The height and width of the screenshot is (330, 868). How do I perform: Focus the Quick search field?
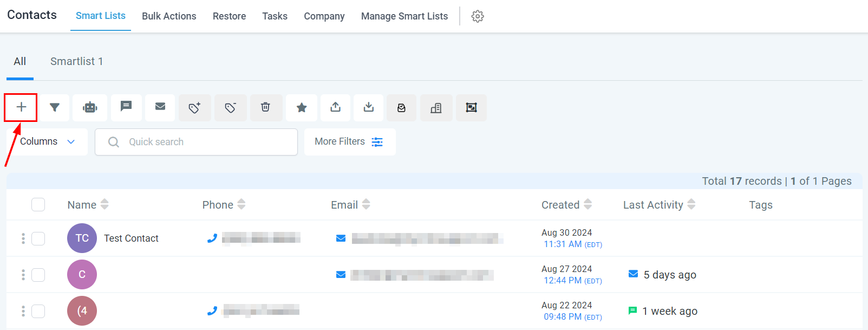[x=196, y=142]
